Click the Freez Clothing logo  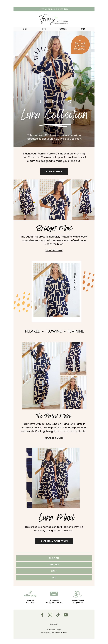54,19
